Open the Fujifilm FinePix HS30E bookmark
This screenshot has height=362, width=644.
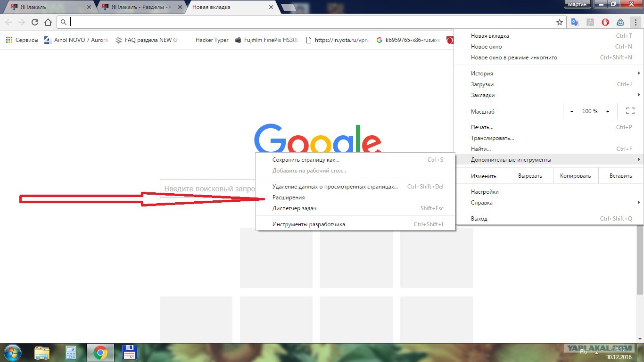coord(266,40)
